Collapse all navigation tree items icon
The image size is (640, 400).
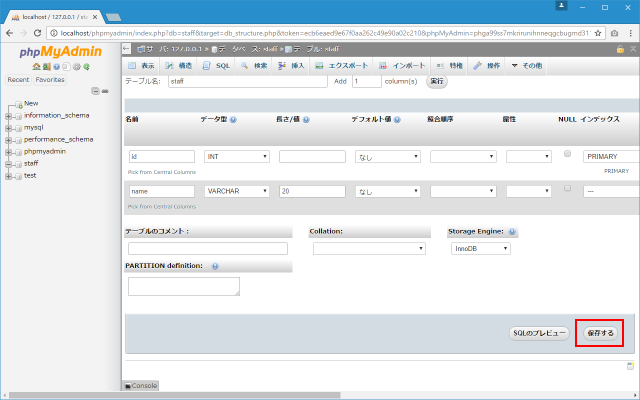pyautogui.click(x=94, y=91)
